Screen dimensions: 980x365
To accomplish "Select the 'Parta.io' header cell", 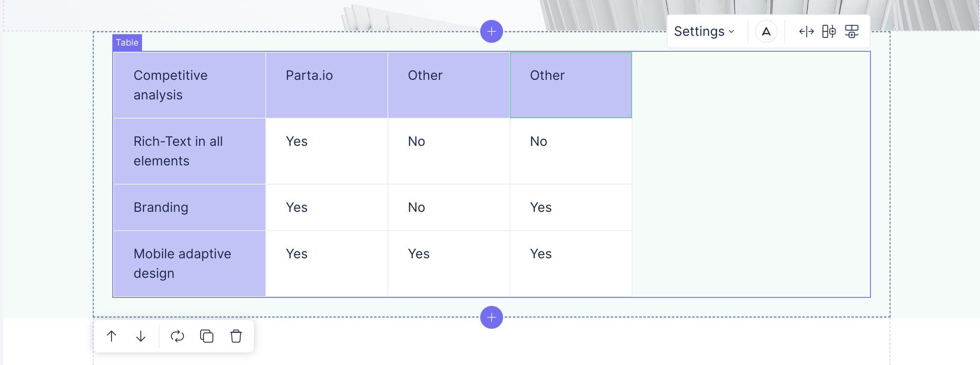I will pos(327,85).
